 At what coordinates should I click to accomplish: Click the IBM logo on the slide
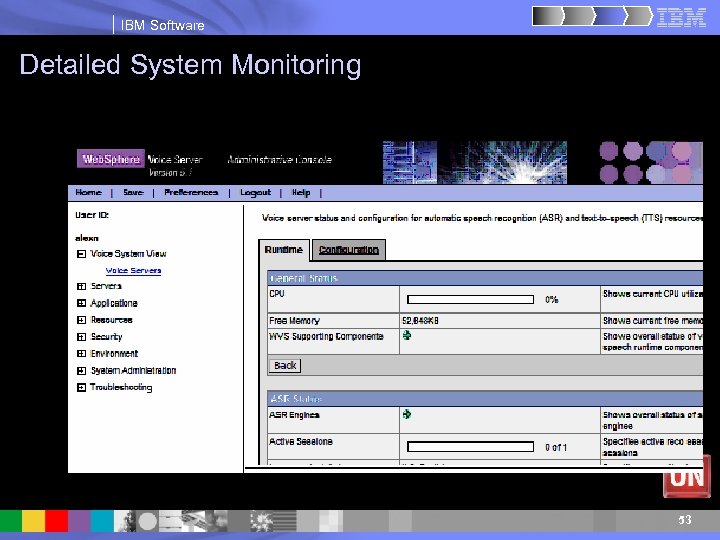tap(681, 17)
